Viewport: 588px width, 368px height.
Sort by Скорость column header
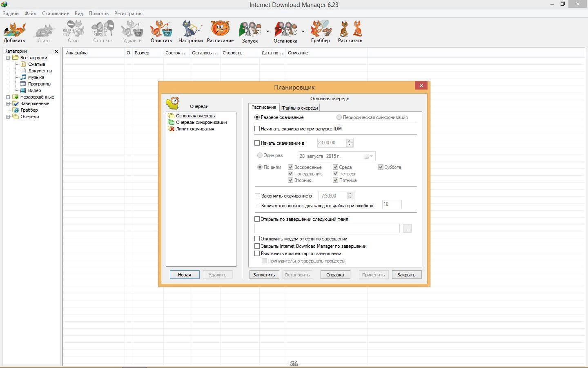point(240,53)
